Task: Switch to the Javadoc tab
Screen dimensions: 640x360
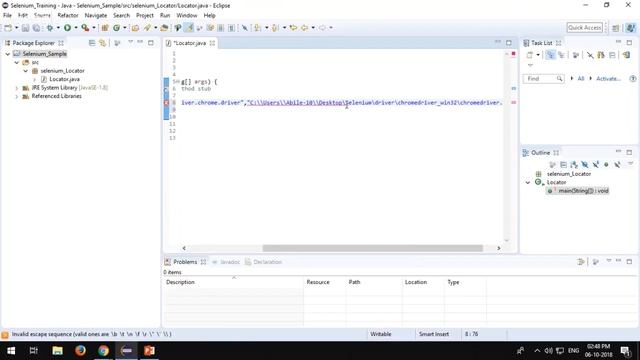Action: point(226,262)
